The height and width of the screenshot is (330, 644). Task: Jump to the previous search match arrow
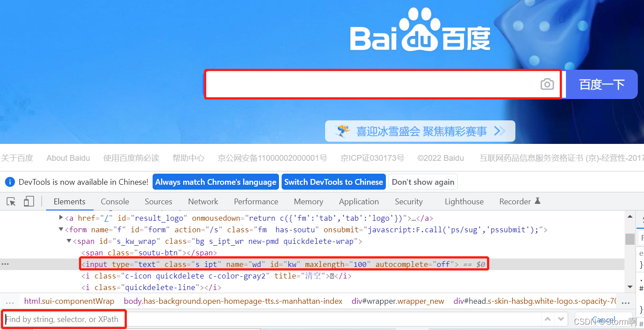(x=549, y=319)
